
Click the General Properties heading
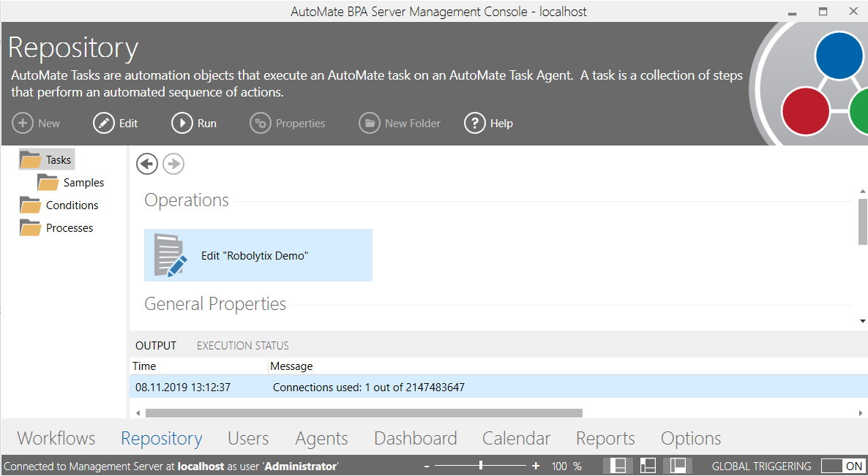(x=215, y=304)
